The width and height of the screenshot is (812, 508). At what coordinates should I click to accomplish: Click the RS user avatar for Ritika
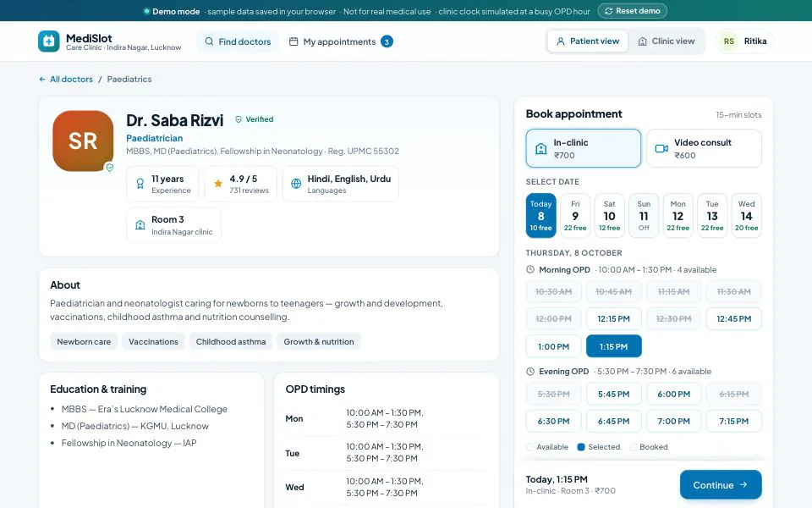(728, 41)
